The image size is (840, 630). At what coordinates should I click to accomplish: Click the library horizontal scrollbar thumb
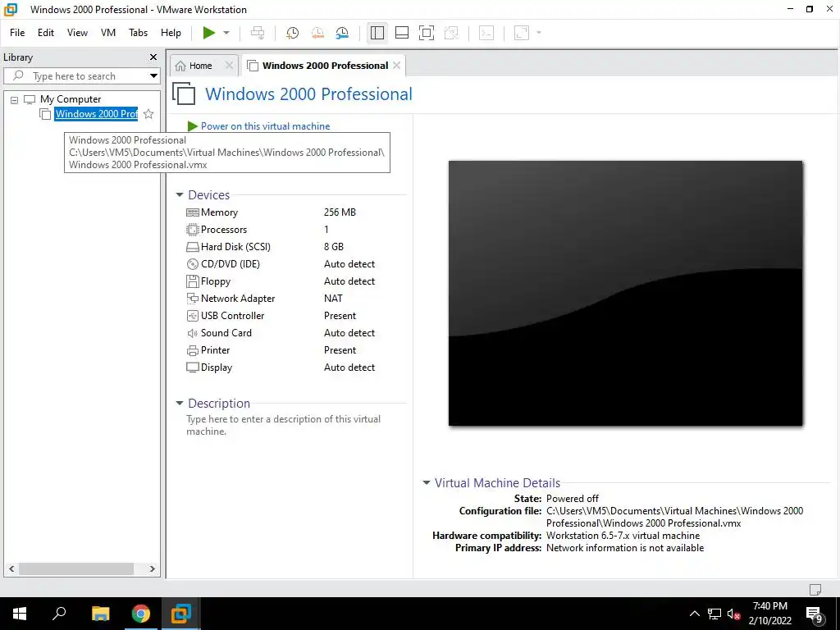[76, 569]
